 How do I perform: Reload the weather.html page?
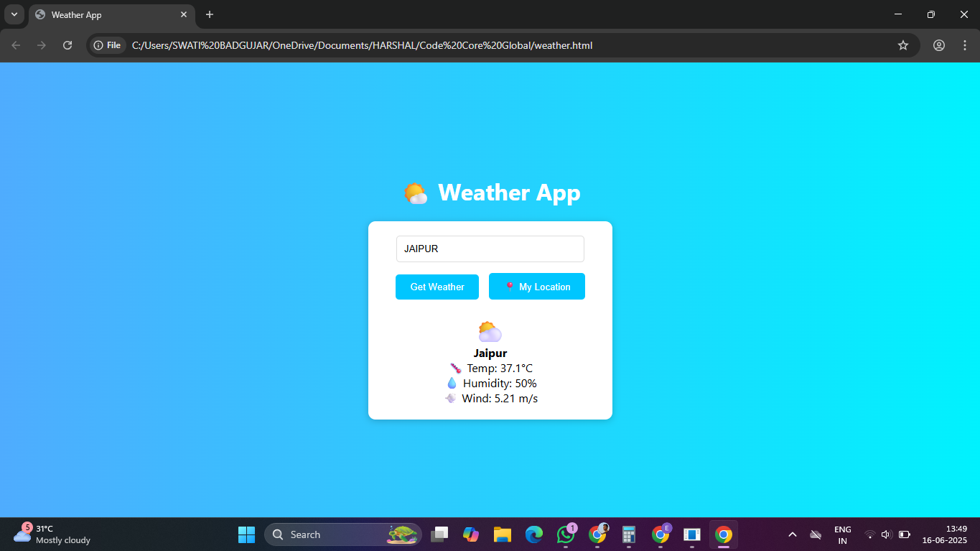click(67, 45)
